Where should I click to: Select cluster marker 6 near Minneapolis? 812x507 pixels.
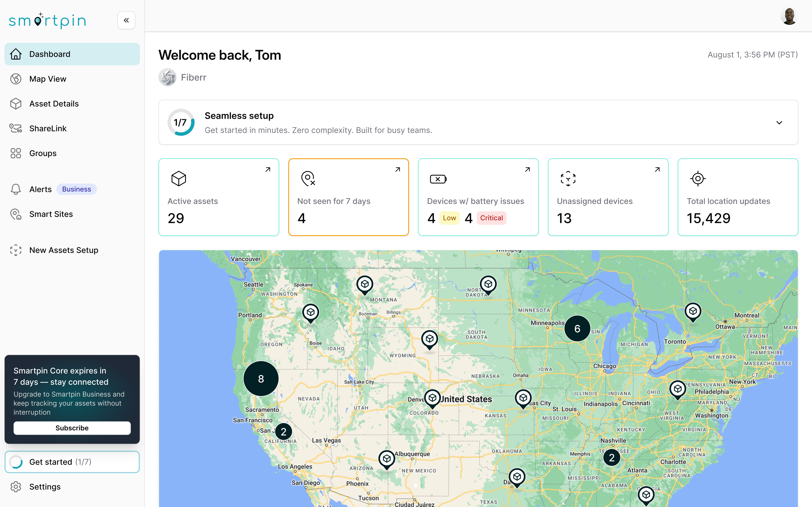(x=577, y=329)
